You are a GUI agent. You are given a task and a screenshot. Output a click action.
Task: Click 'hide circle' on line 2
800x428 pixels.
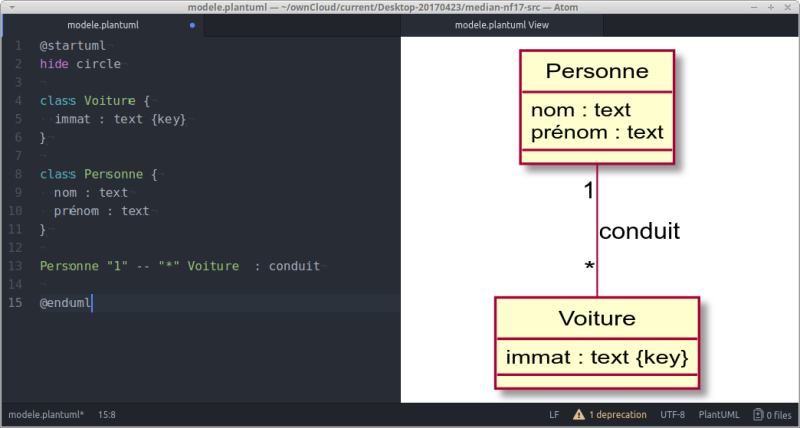80,64
